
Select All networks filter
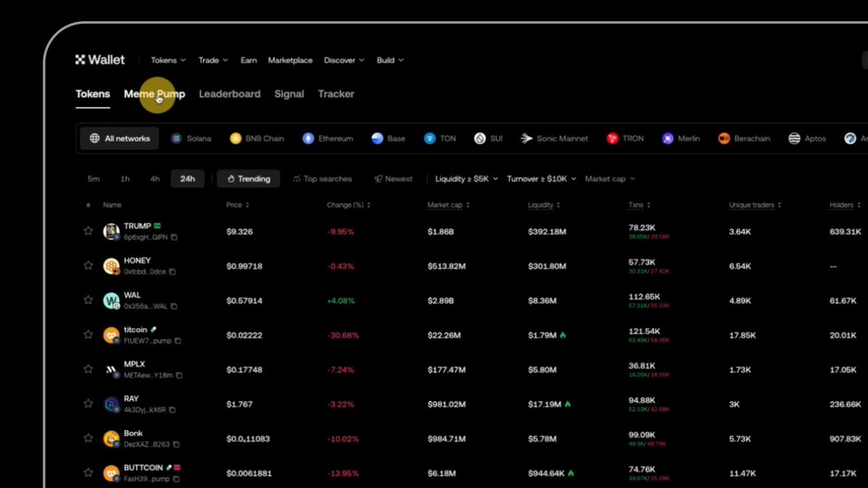(119, 138)
